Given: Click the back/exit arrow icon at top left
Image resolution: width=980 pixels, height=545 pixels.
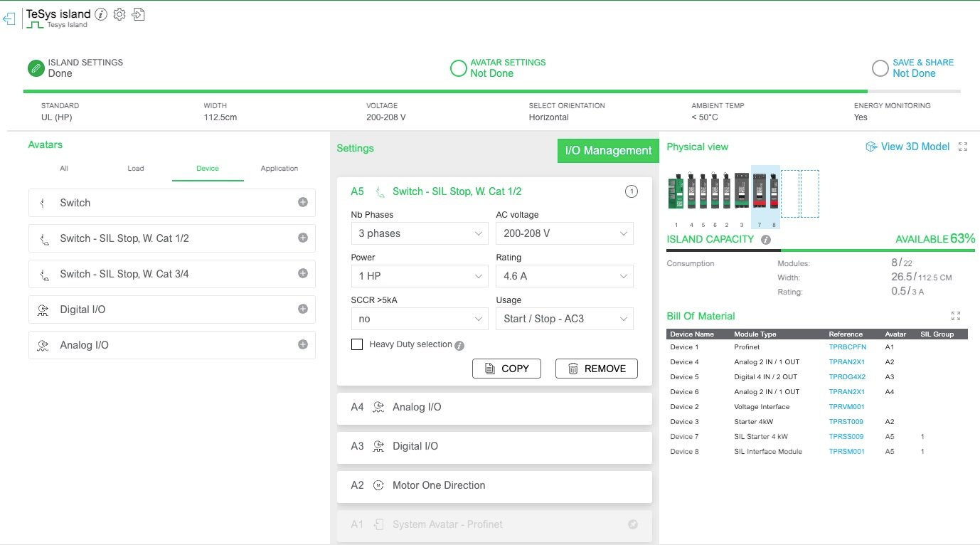Looking at the screenshot, I should pyautogui.click(x=9, y=19).
